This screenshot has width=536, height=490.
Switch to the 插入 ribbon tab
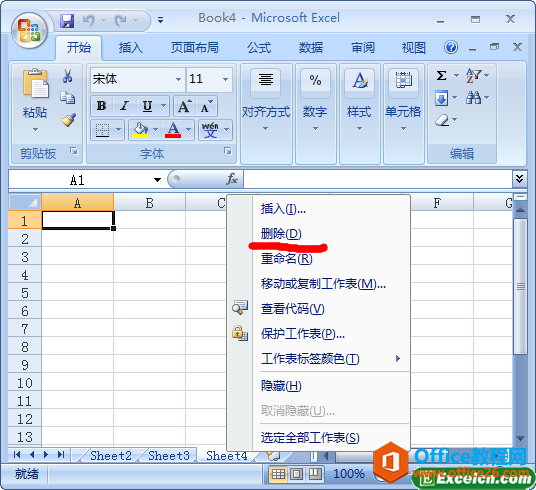131,48
